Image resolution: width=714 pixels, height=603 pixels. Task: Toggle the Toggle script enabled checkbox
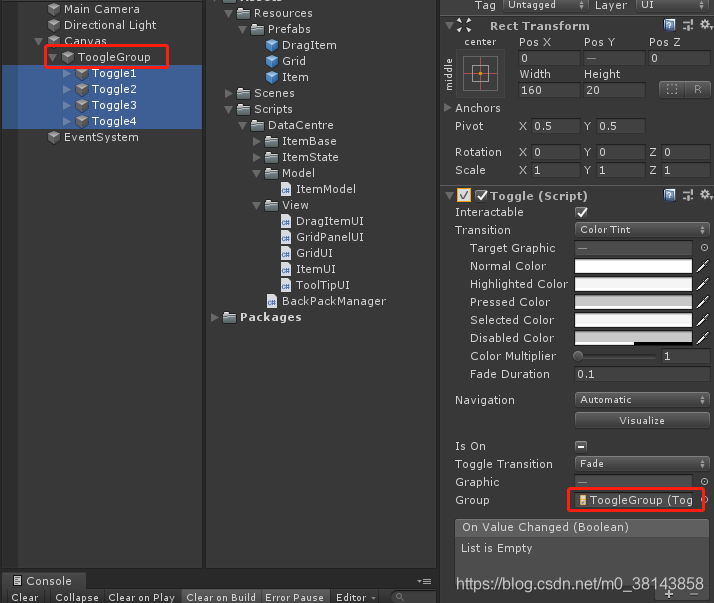[x=482, y=196]
